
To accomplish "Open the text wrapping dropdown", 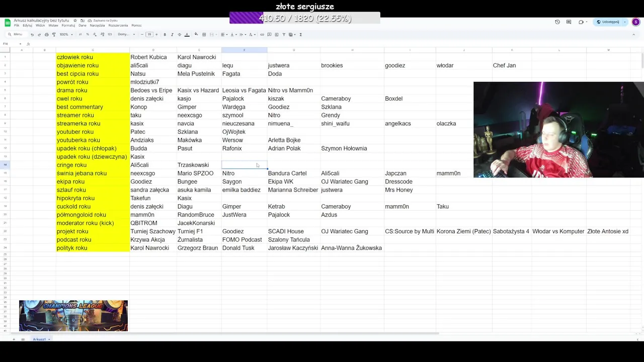I will click(x=243, y=34).
